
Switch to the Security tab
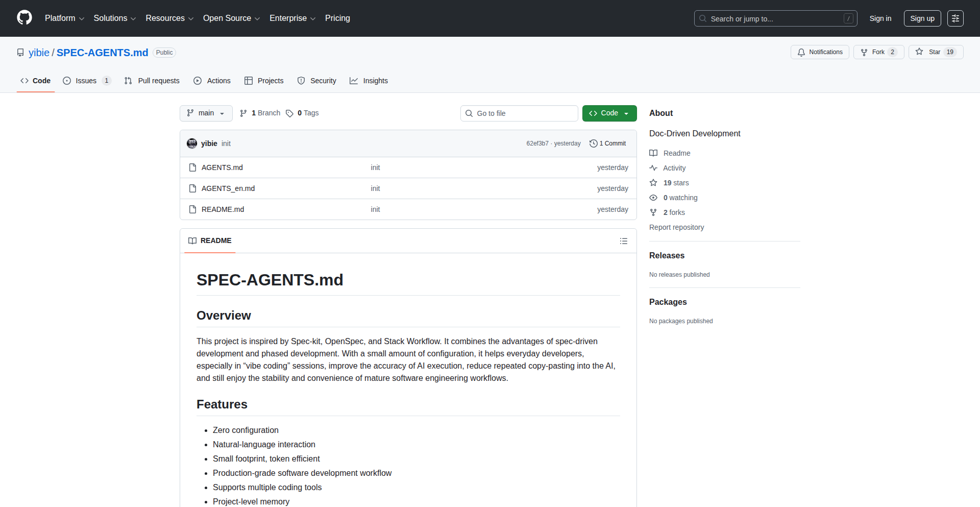click(x=316, y=81)
